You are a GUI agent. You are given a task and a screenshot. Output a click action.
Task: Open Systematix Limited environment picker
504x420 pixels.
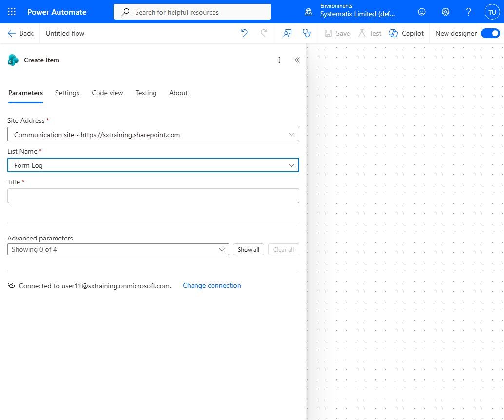357,14
